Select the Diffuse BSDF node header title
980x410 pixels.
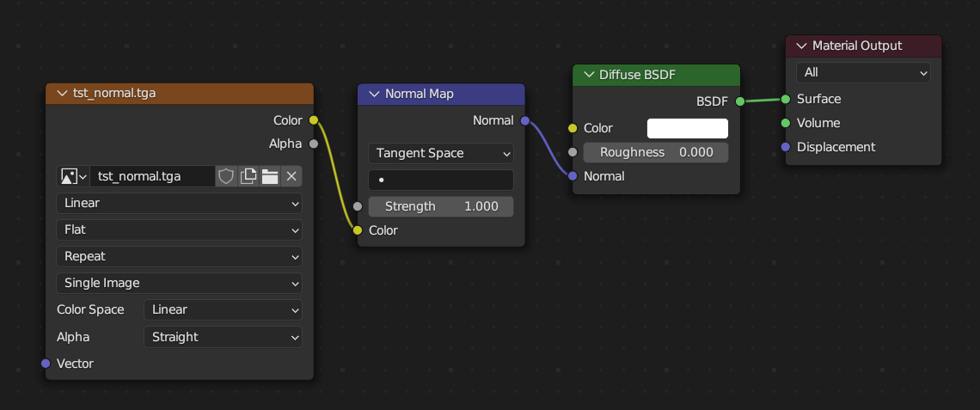pos(638,75)
